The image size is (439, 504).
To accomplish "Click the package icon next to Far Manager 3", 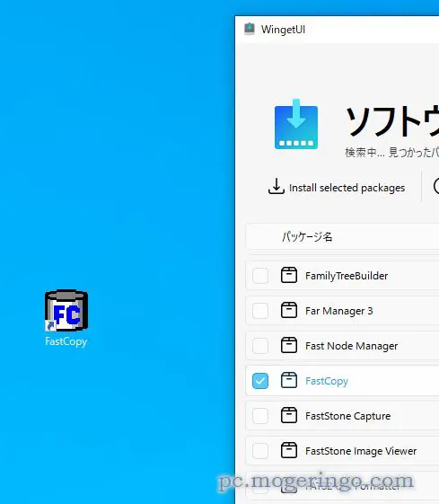I will pyautogui.click(x=289, y=311).
